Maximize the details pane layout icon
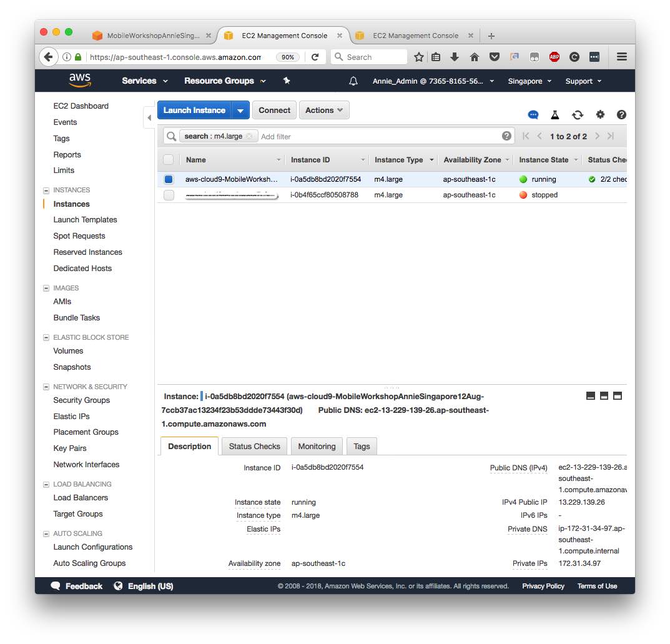The image size is (670, 644). coord(618,396)
